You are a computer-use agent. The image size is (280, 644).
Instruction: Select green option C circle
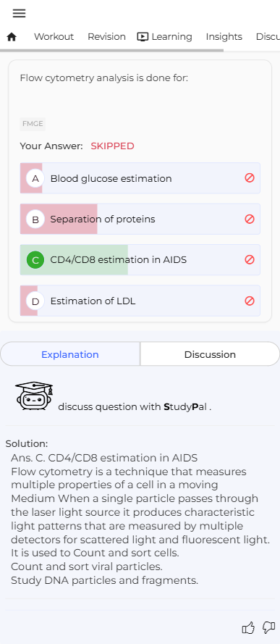click(x=35, y=260)
